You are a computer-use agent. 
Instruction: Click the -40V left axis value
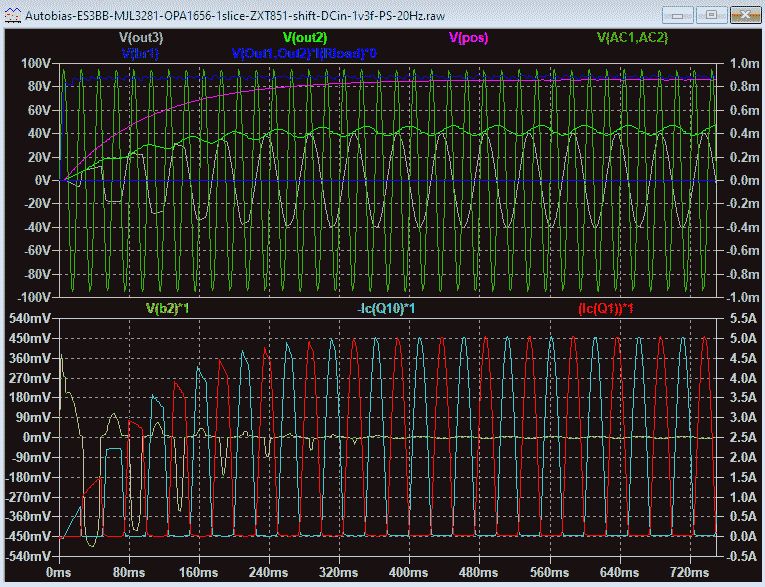(37, 227)
